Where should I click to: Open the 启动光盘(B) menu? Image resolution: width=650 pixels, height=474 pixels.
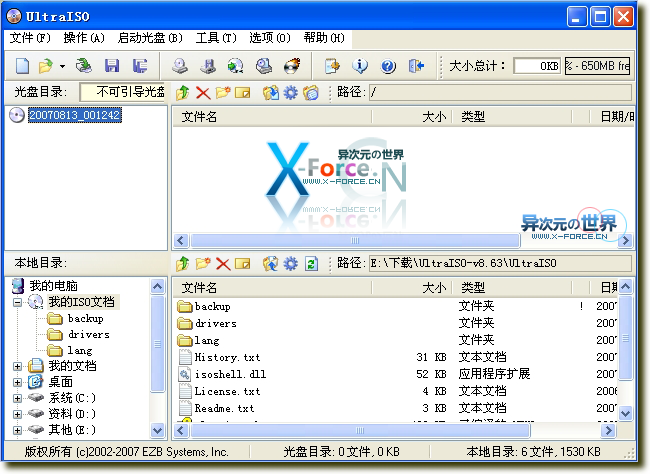tap(150, 38)
